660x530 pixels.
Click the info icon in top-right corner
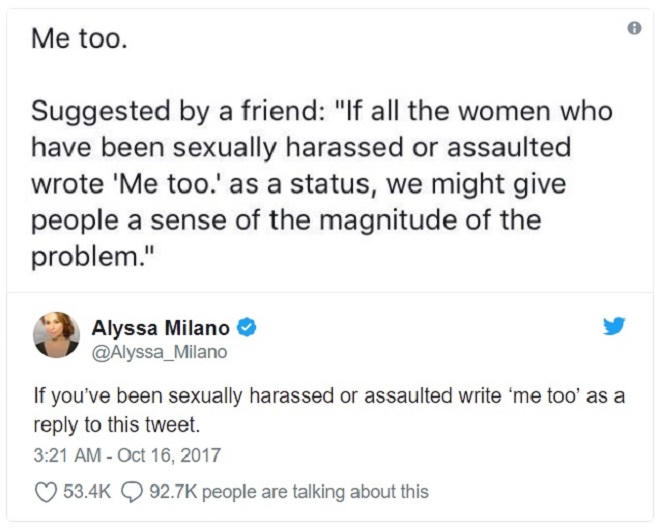[633, 30]
